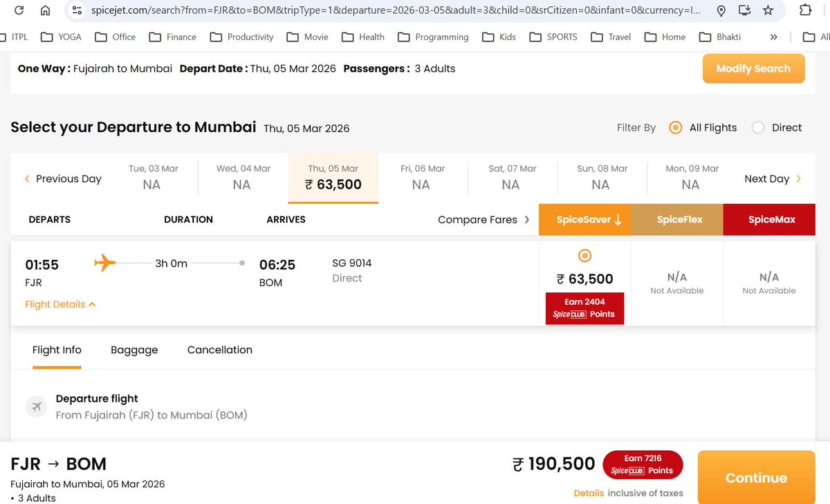
Task: Switch to the Baggage tab
Action: (x=134, y=350)
